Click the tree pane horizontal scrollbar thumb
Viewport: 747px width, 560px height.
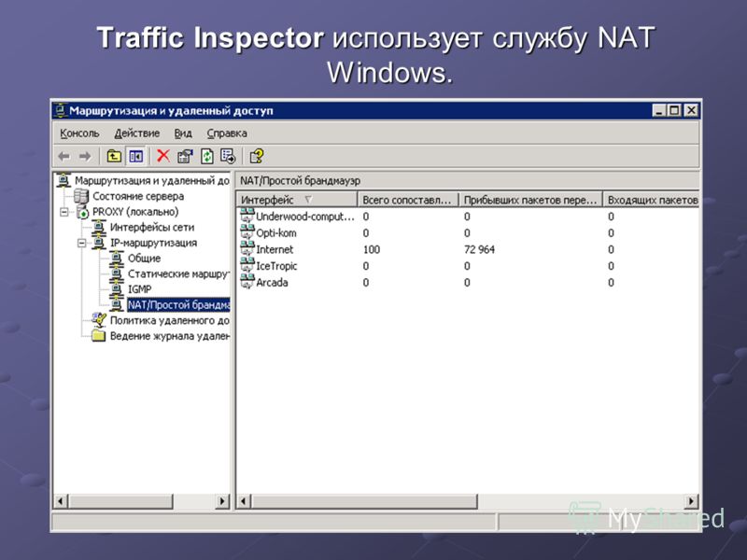coord(120,501)
